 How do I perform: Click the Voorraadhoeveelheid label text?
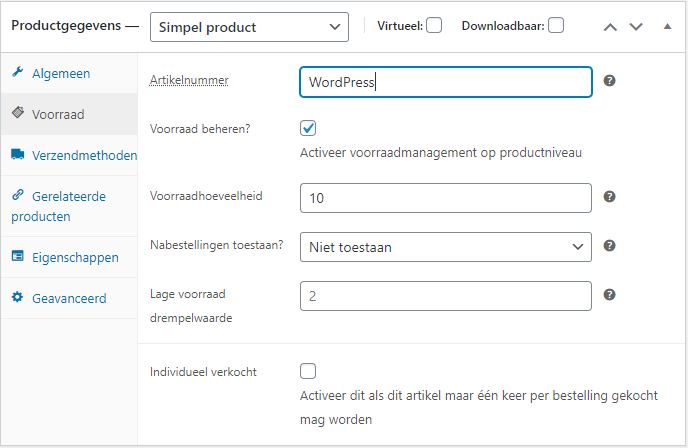[x=206, y=196]
